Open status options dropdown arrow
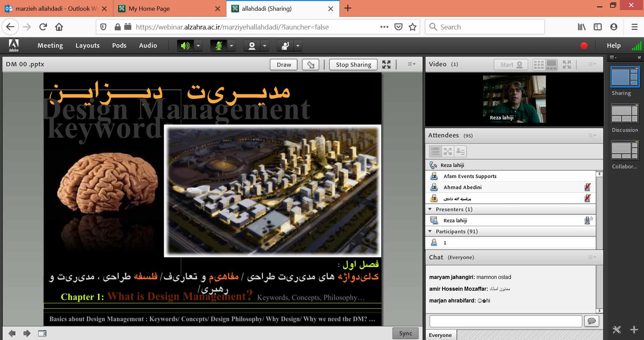The height and width of the screenshot is (340, 644). [298, 46]
